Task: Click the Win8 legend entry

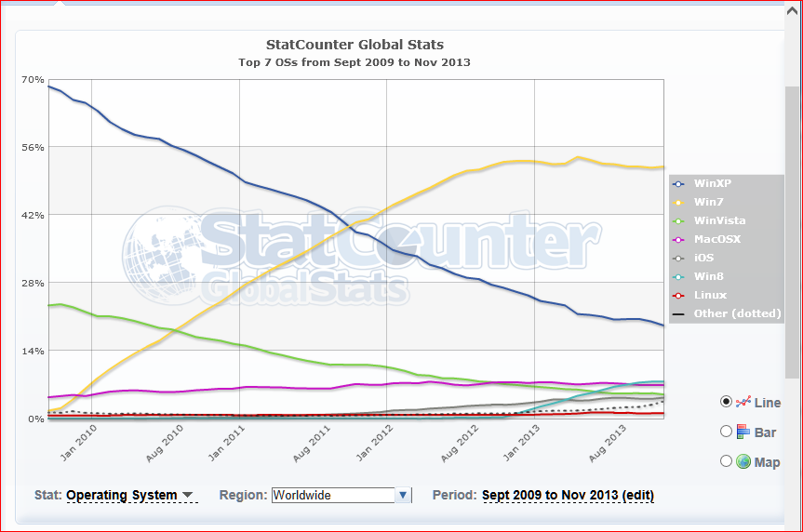Action: [708, 276]
